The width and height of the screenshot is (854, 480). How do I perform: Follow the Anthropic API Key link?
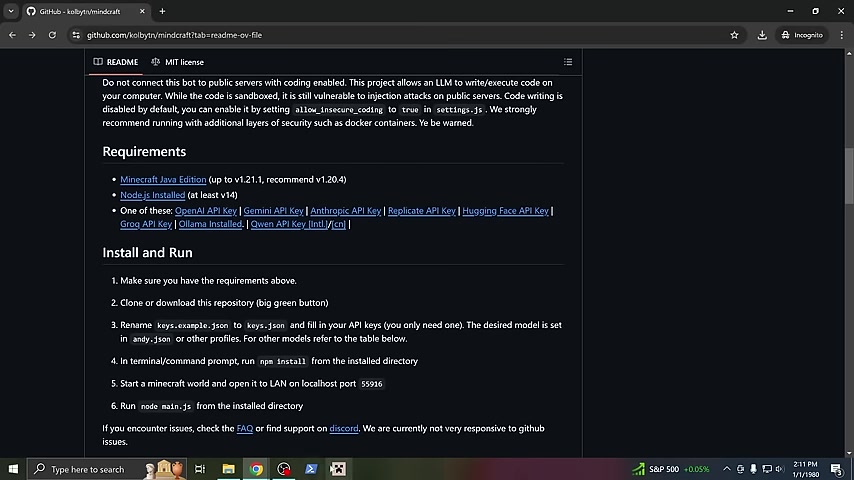tap(346, 210)
